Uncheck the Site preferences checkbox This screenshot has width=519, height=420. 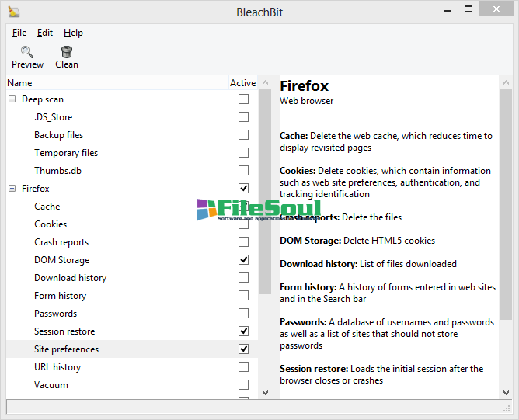[243, 349]
